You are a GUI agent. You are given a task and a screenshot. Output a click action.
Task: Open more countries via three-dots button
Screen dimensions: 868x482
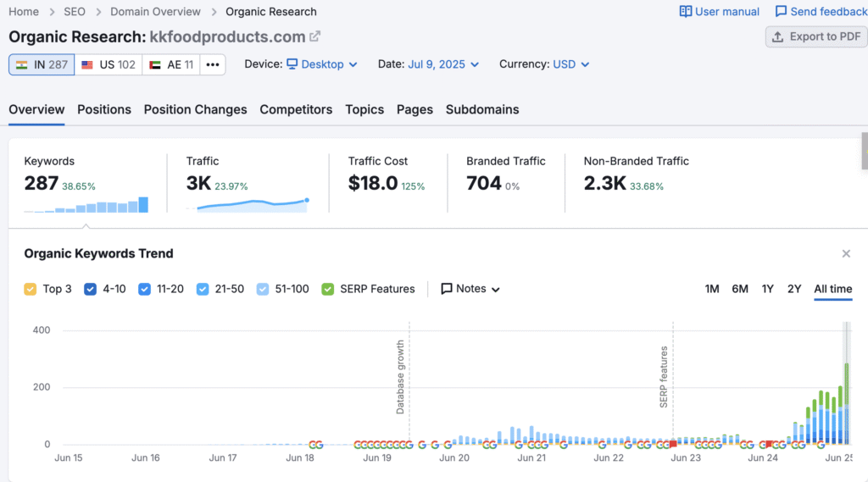(x=213, y=64)
